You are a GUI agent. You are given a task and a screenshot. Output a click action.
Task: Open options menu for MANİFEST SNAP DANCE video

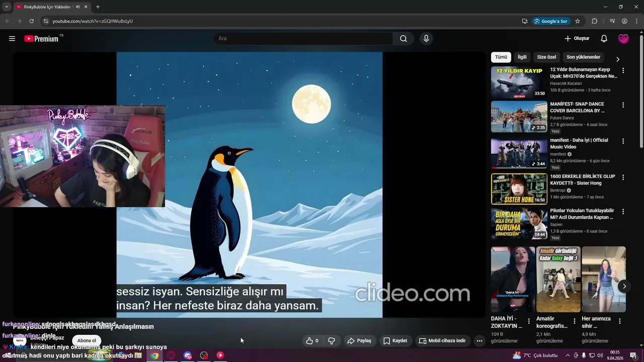[x=623, y=105]
